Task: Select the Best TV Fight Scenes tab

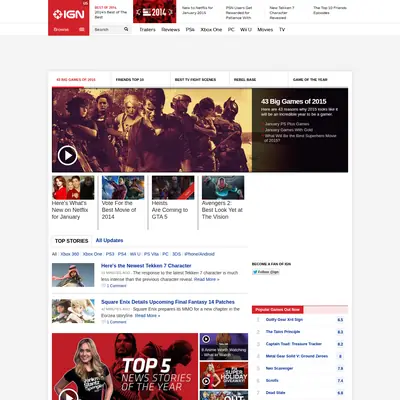Action: point(195,80)
